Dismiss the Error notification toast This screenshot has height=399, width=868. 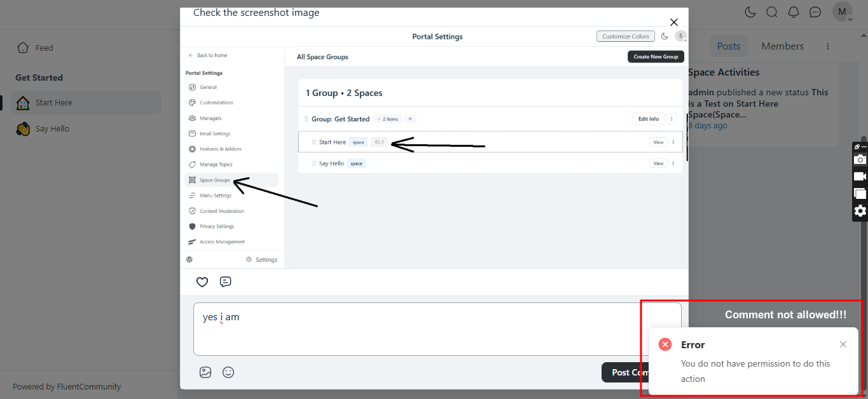843,344
